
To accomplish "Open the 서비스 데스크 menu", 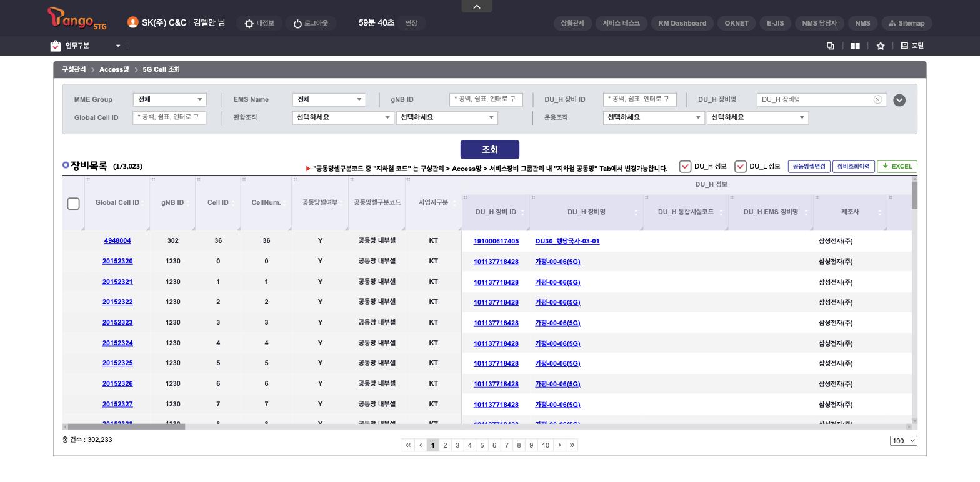I will click(621, 23).
